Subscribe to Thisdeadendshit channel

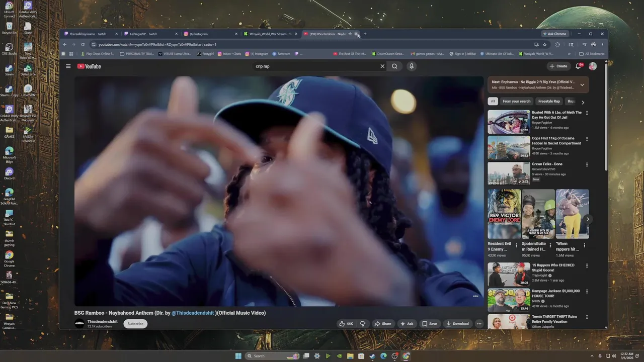coord(135,324)
